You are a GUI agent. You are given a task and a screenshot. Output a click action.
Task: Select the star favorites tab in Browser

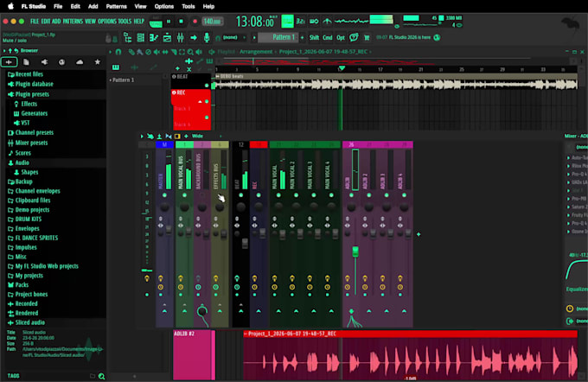tap(98, 62)
